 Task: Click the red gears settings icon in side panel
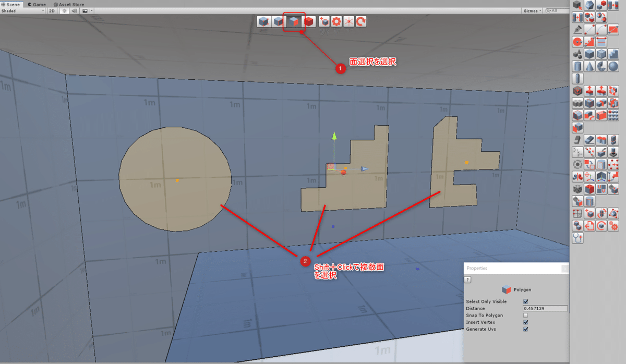613,225
